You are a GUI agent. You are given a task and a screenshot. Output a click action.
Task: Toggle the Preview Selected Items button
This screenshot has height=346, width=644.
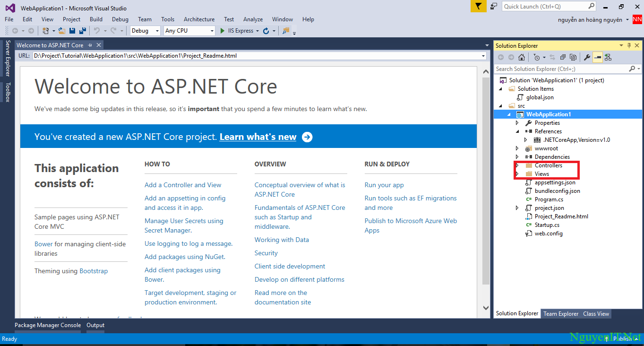click(x=598, y=57)
